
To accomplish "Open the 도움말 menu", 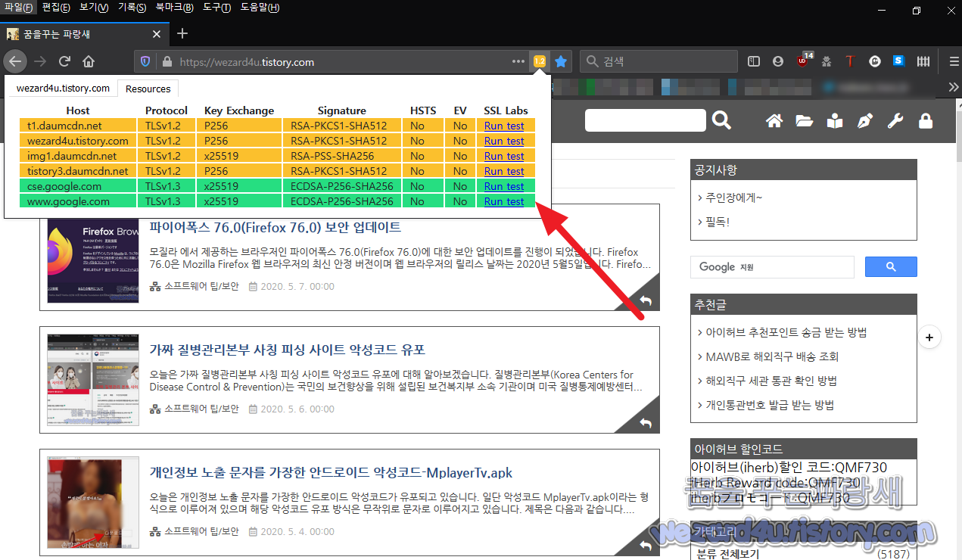I will (260, 8).
